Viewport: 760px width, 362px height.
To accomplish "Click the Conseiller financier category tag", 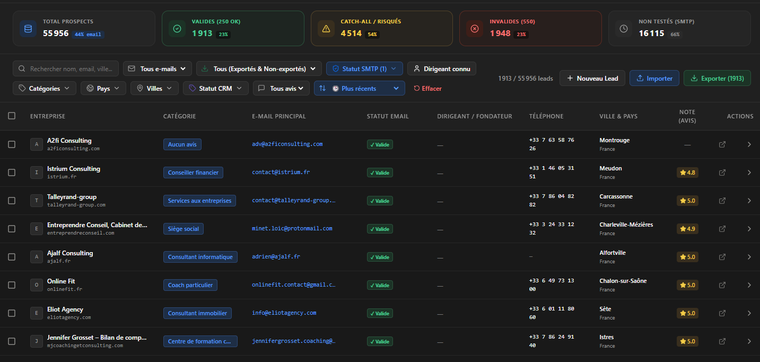I will pos(193,173).
